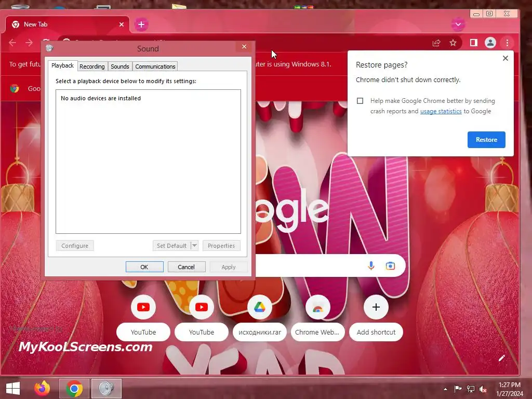The height and width of the screenshot is (399, 532).
Task: Click the Add shortcut plus icon
Action: point(376,307)
